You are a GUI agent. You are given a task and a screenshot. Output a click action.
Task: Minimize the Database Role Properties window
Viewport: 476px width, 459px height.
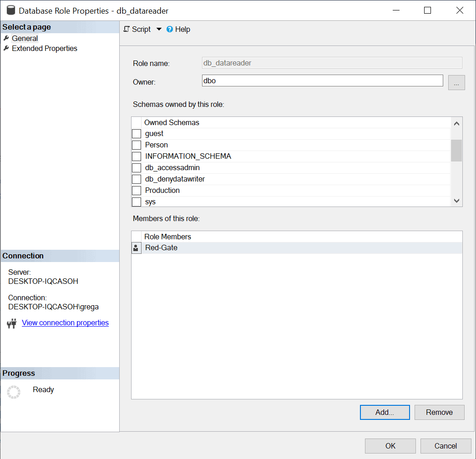(396, 10)
